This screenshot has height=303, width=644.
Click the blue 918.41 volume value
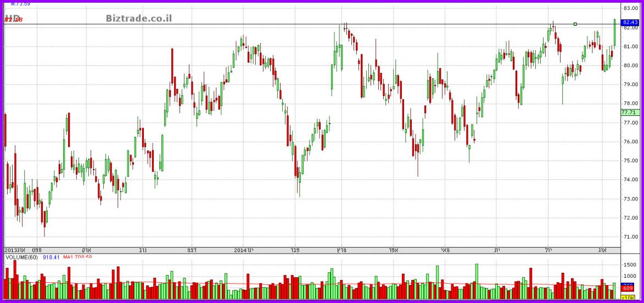click(x=51, y=257)
